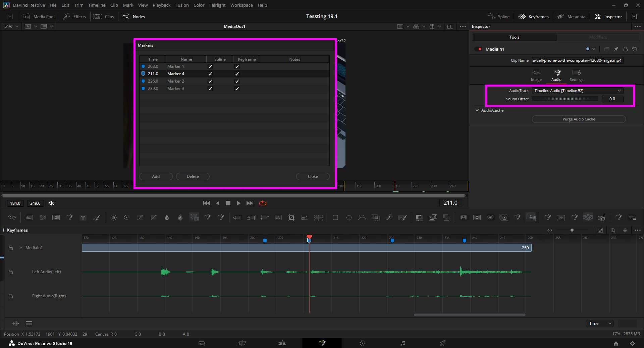Toggle Keyframe checkbox for Marker 2
This screenshot has height=348, width=644.
tap(237, 81)
